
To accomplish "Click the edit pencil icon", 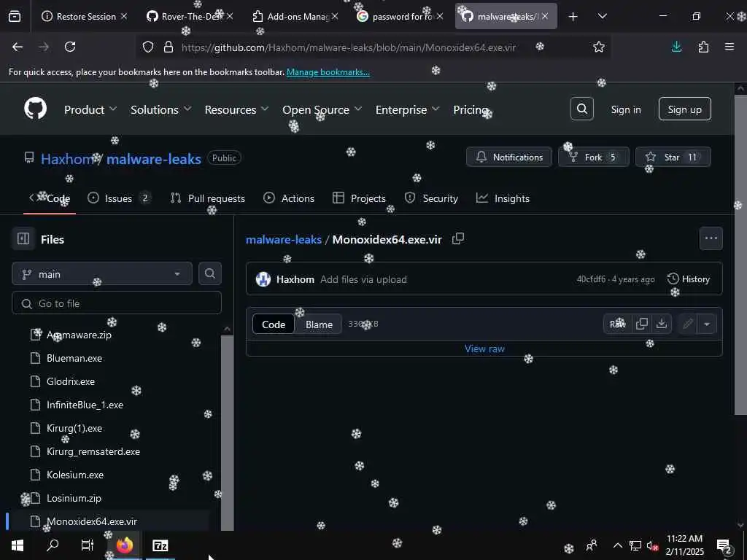I will point(687,324).
